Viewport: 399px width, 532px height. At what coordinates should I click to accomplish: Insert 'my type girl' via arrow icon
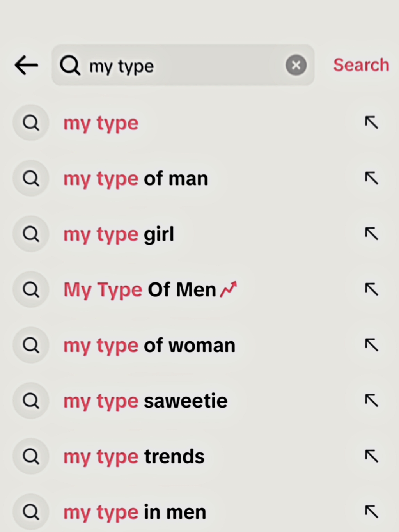371,234
